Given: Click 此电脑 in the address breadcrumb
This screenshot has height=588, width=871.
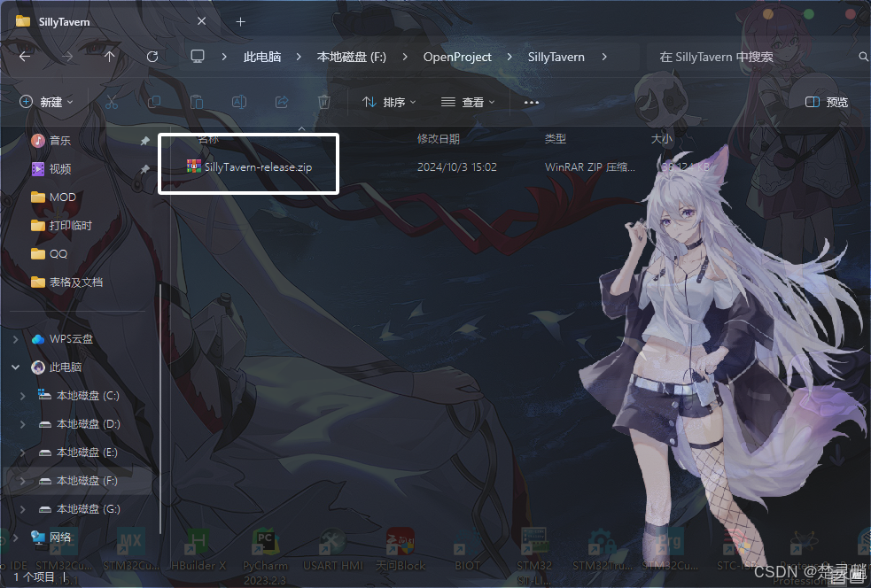Looking at the screenshot, I should [x=262, y=57].
